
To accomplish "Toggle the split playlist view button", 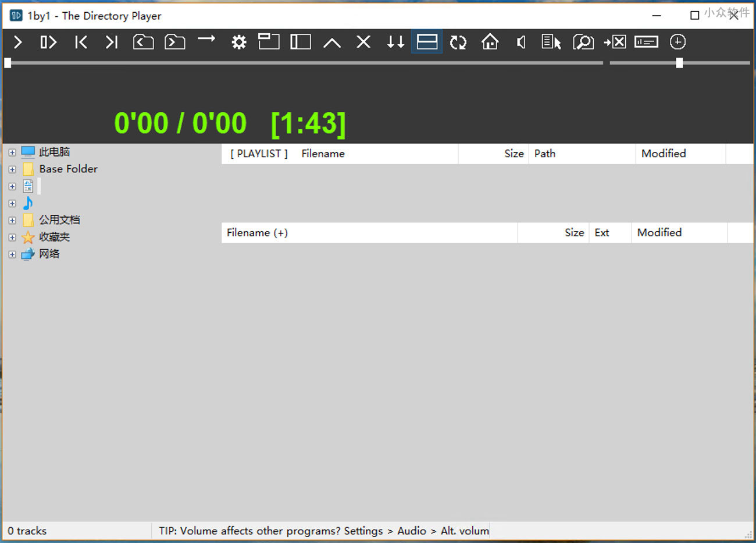I will (x=427, y=42).
